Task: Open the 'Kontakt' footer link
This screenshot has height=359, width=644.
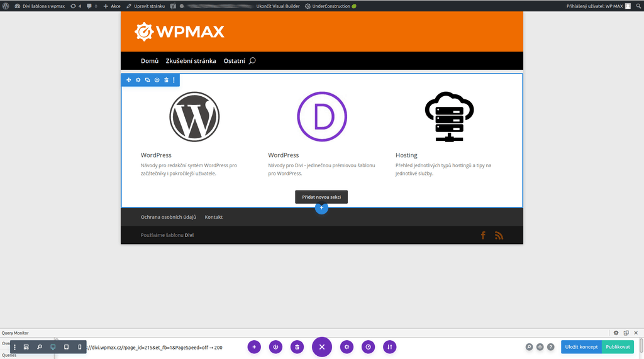Action: coord(214,217)
